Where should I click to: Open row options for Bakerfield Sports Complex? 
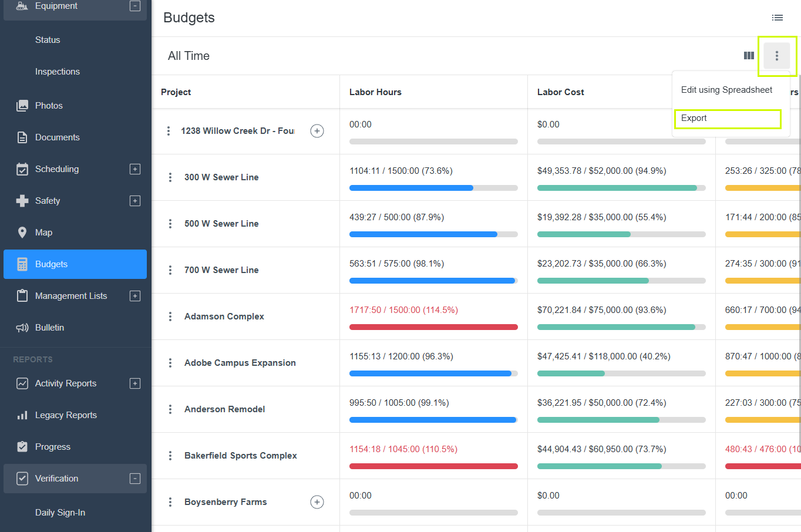pyautogui.click(x=170, y=456)
